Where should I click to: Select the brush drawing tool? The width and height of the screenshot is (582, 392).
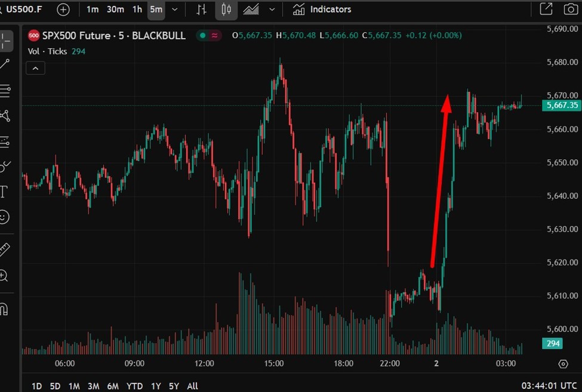click(x=4, y=167)
